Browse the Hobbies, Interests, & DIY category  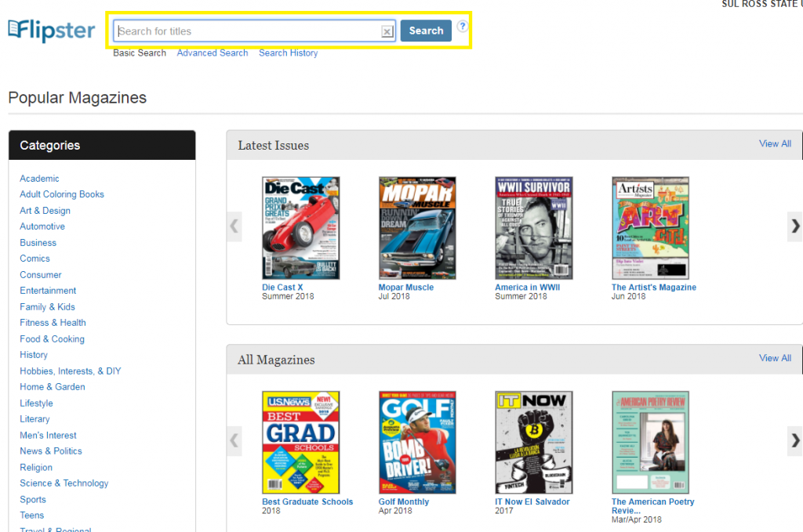click(70, 371)
